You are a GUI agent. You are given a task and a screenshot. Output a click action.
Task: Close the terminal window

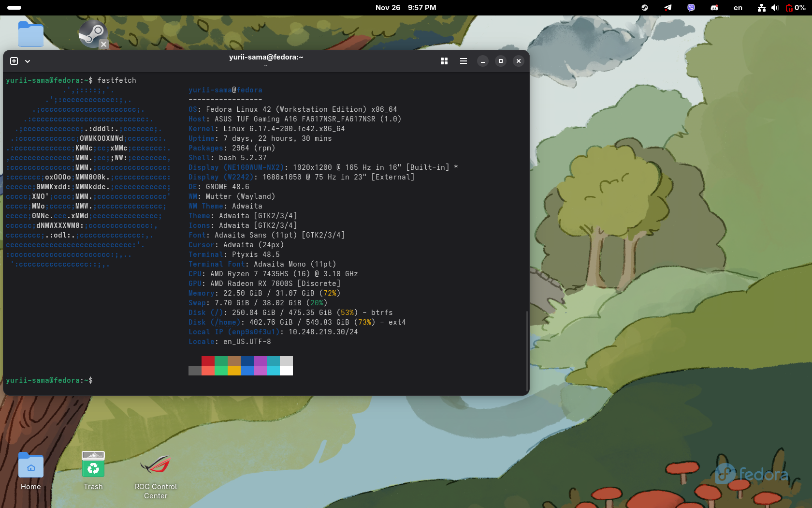point(519,61)
